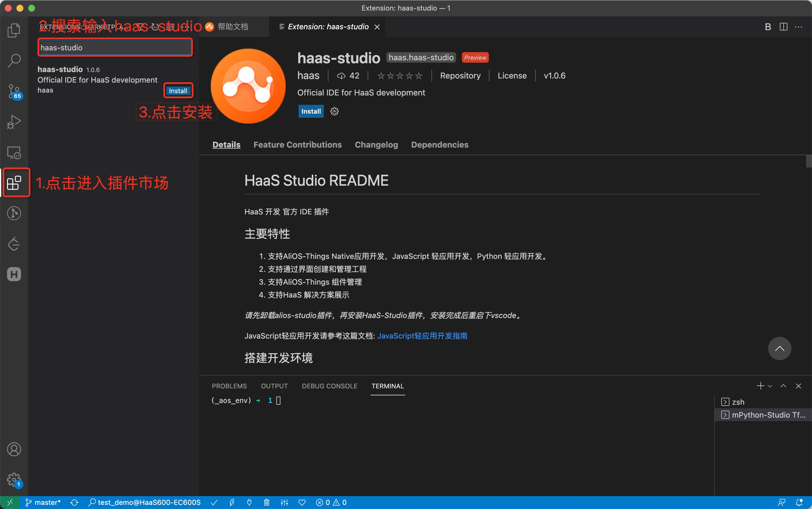The image size is (812, 509).
Task: Open the Search view in activity bar
Action: (x=14, y=61)
